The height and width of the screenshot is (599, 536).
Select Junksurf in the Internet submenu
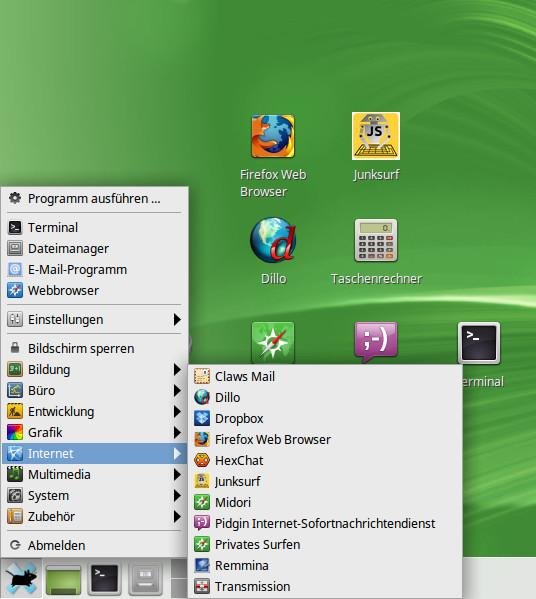(x=325, y=481)
